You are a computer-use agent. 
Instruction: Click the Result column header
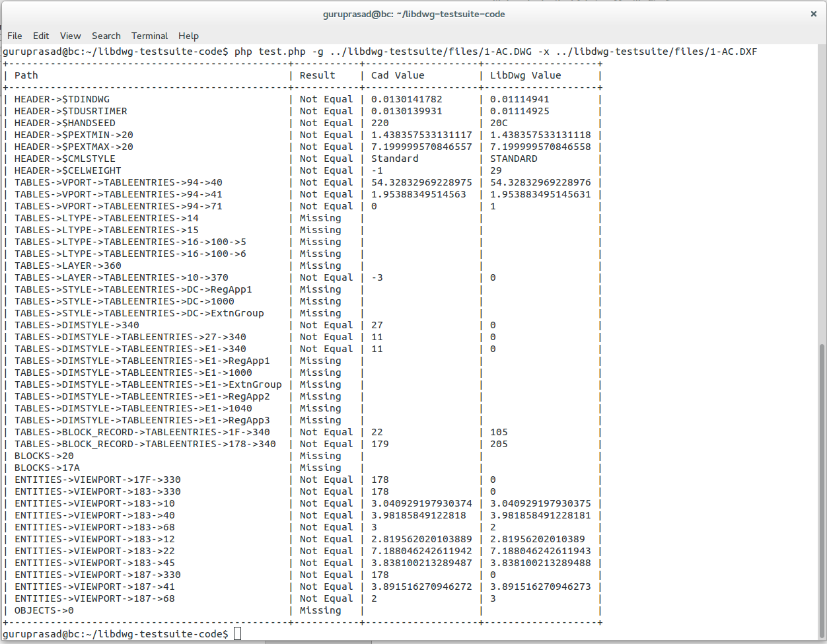click(x=317, y=75)
